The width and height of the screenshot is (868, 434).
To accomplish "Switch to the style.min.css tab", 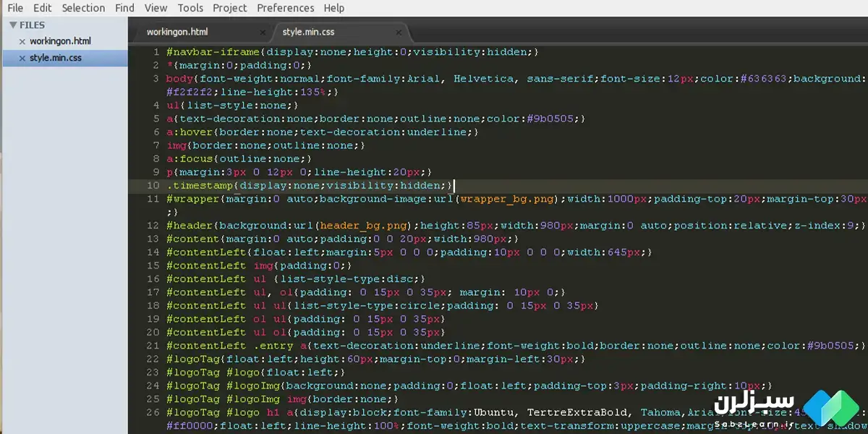I will coord(308,32).
